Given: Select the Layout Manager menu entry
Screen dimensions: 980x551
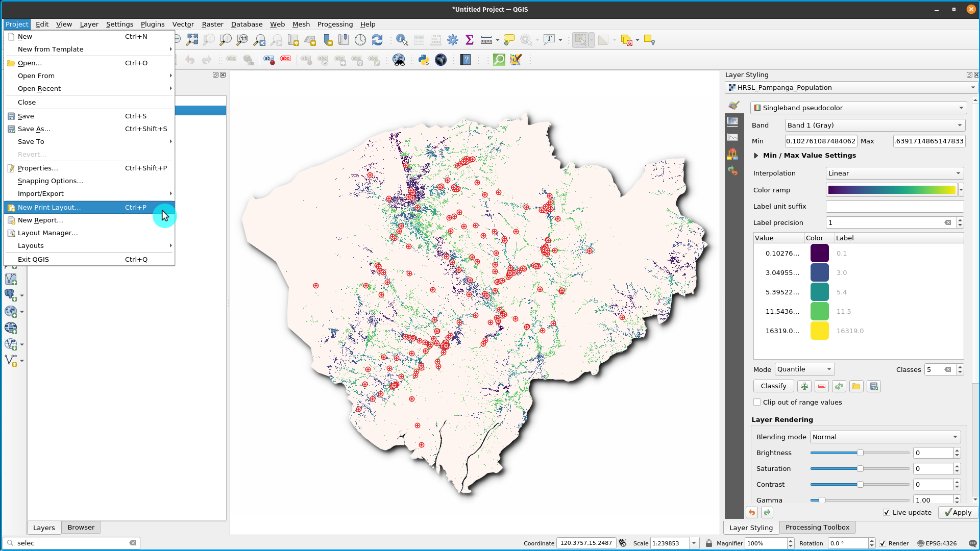Looking at the screenshot, I should click(47, 233).
